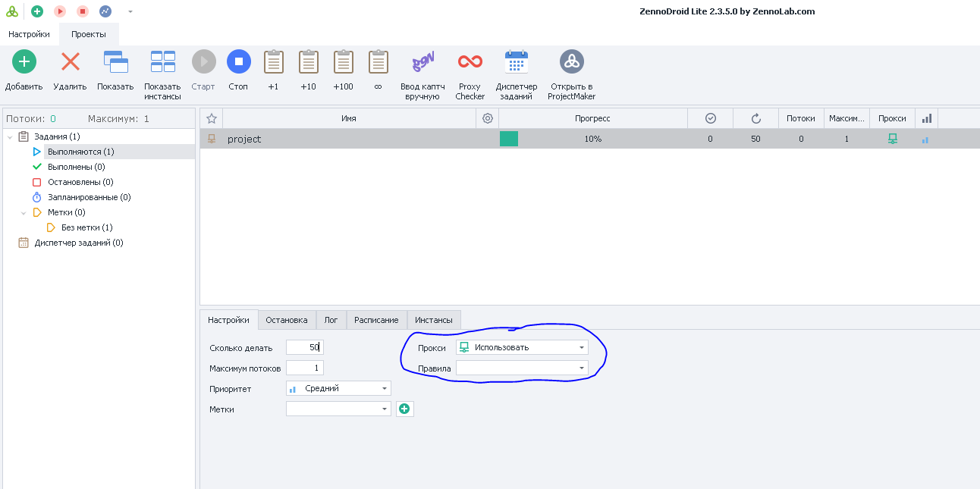Sort by the Имя column header

[x=349, y=118]
